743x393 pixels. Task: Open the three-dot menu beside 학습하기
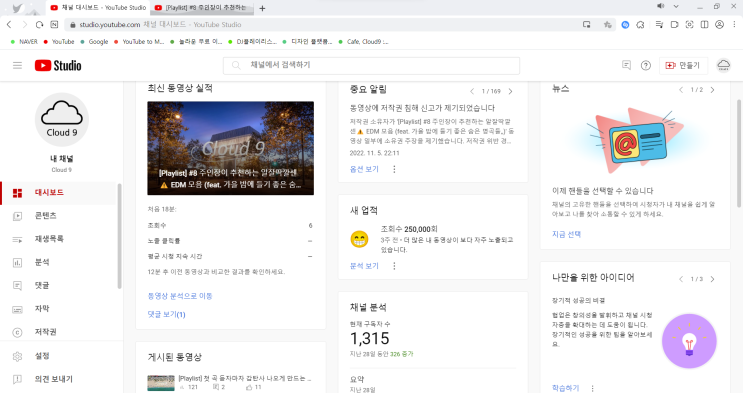[x=592, y=388]
